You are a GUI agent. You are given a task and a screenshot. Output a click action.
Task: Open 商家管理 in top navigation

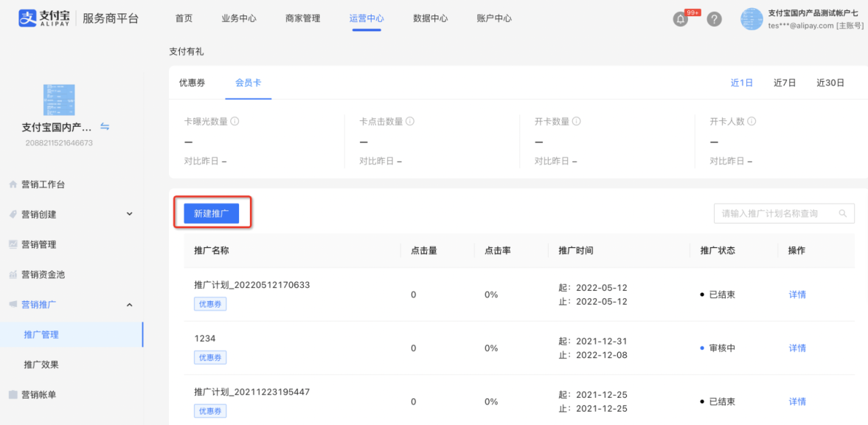(303, 18)
